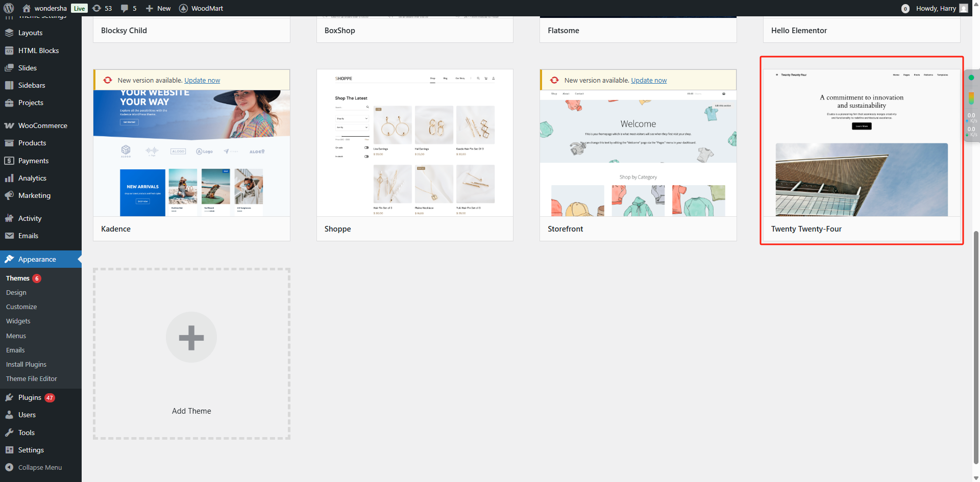Select Themes in the Appearance submenu
This screenshot has height=482, width=980.
(x=18, y=278)
